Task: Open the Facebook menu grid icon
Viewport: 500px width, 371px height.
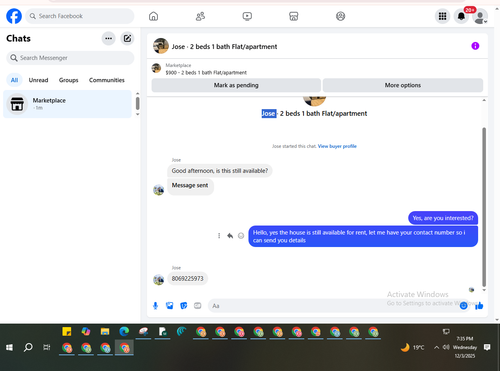Action: point(442,16)
